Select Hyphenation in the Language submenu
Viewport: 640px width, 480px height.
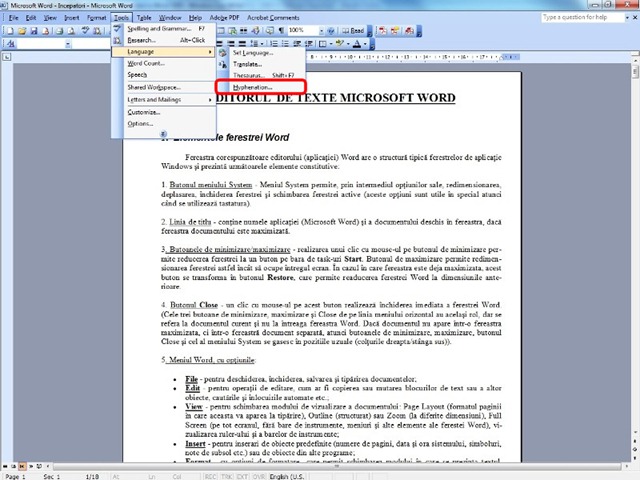tap(261, 87)
